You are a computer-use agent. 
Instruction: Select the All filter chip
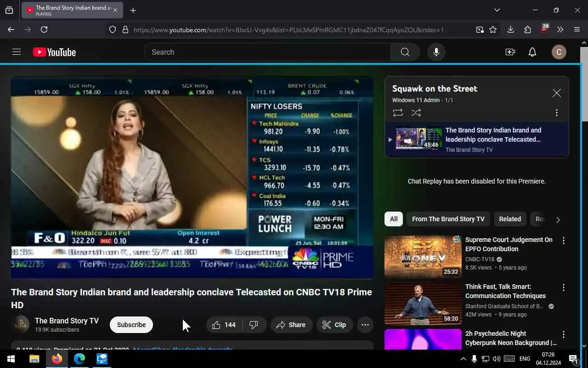(394, 219)
